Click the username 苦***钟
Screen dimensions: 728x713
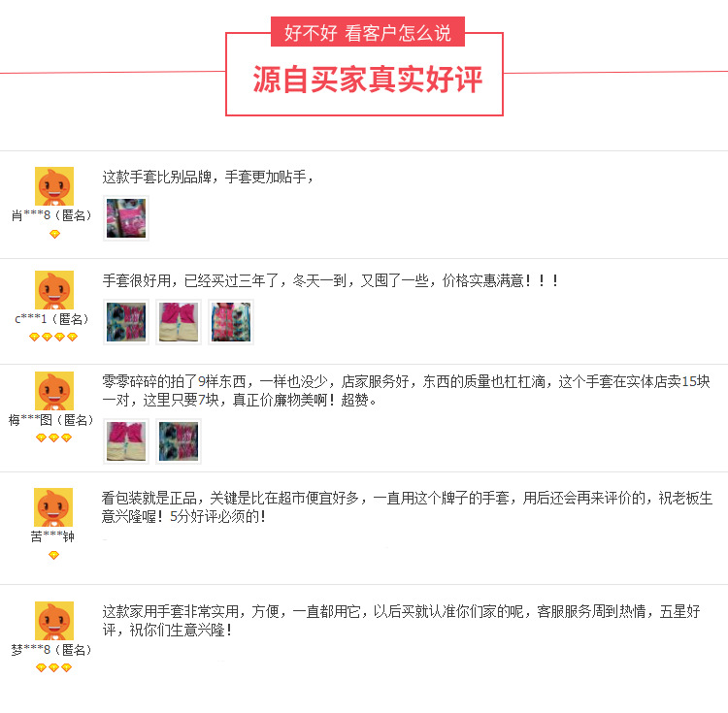pyautogui.click(x=52, y=536)
